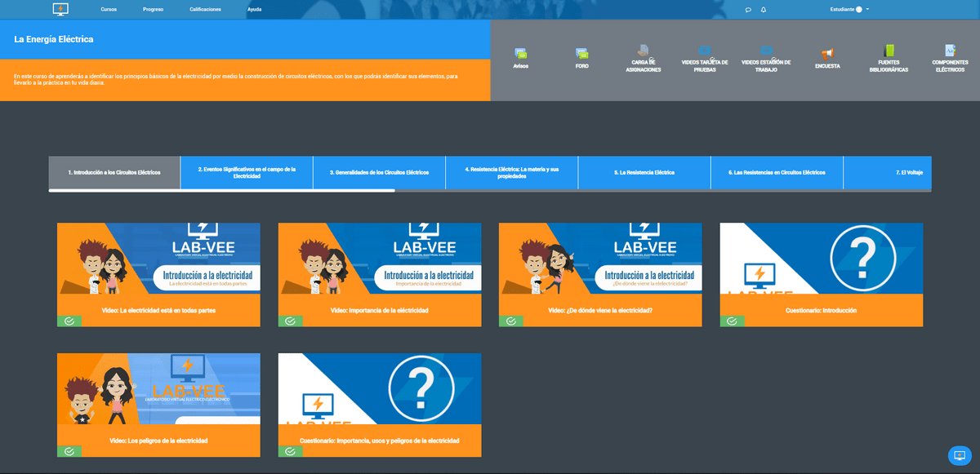Select tab 6. Las Resistencias en Circuitos Eléctricos
Screen dimensions: 980x474
point(777,173)
